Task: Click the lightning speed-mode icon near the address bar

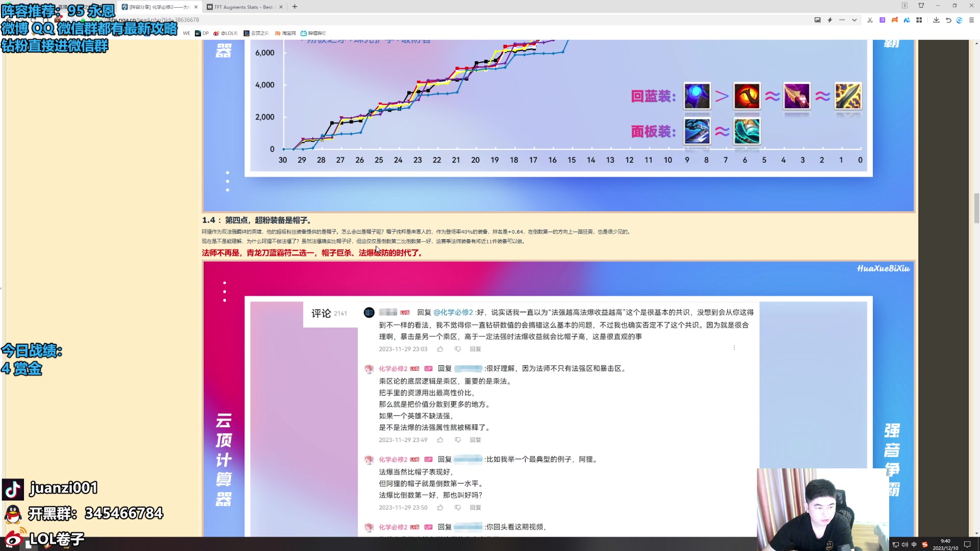Action: (829, 20)
